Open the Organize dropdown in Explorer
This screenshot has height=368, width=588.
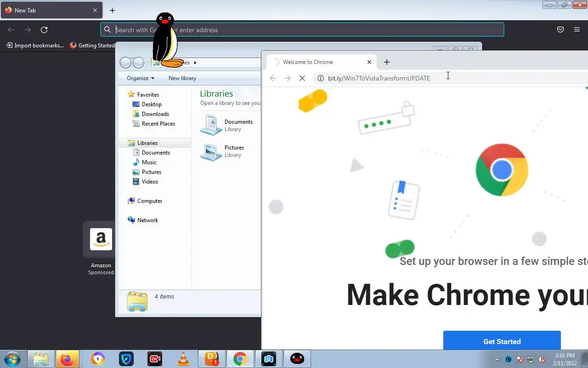(x=141, y=78)
